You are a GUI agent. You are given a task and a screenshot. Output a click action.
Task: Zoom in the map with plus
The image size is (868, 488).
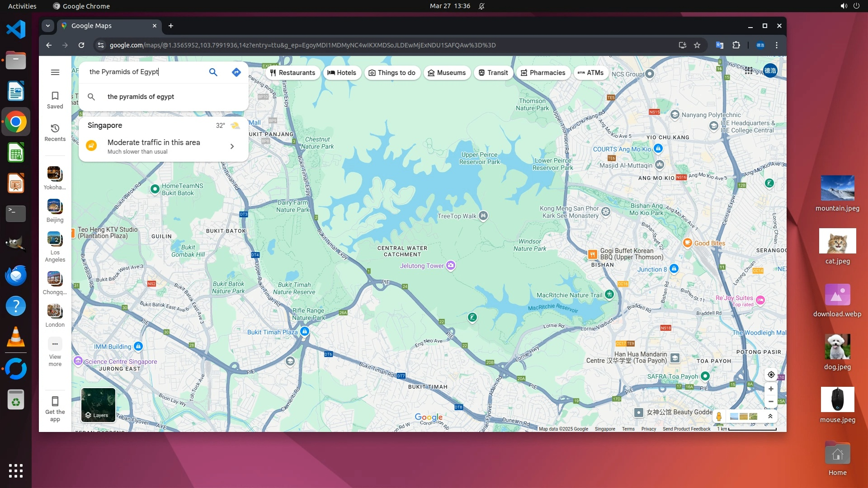pyautogui.click(x=771, y=389)
